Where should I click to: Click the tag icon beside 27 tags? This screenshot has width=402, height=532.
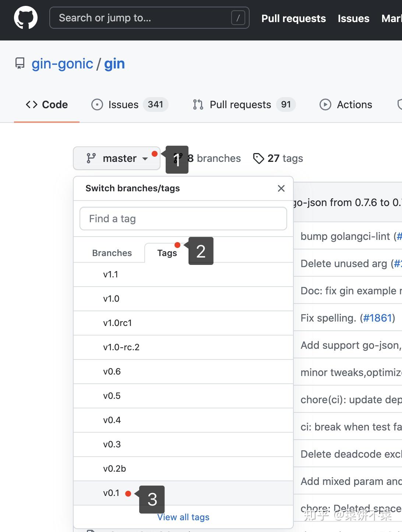click(x=259, y=158)
